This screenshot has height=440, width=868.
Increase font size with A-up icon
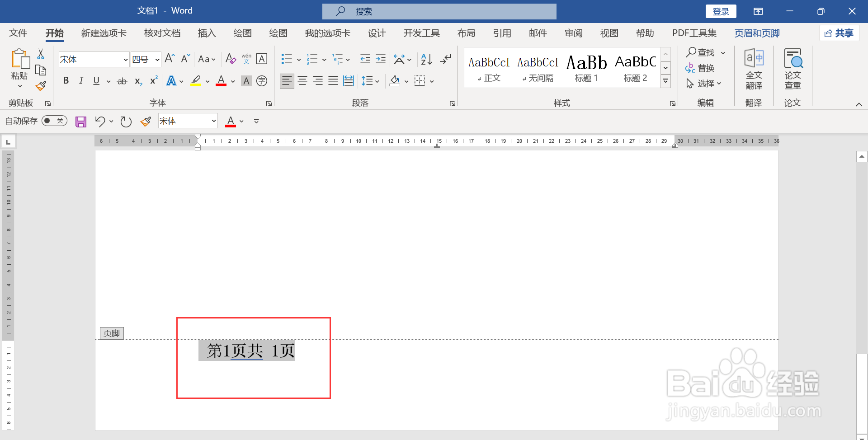point(170,59)
